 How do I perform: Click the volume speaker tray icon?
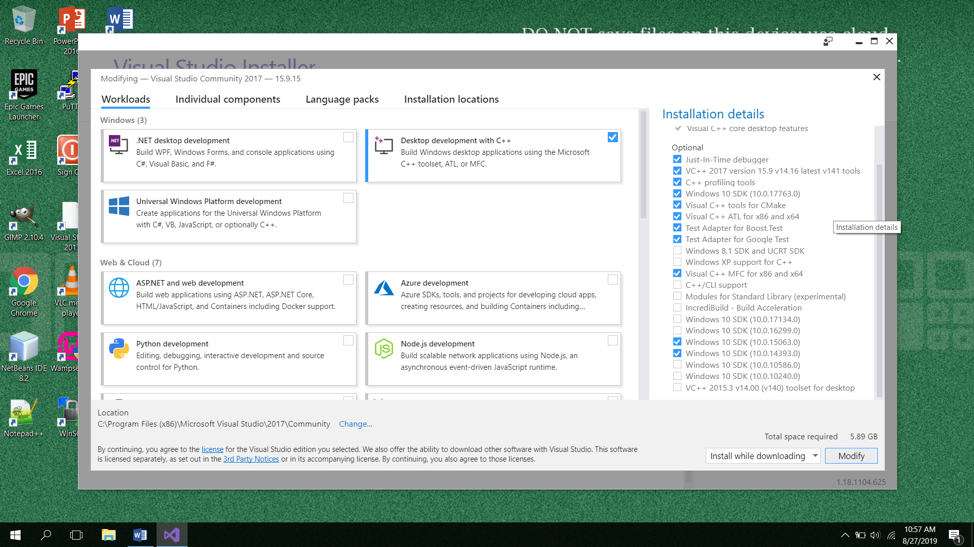pos(875,535)
